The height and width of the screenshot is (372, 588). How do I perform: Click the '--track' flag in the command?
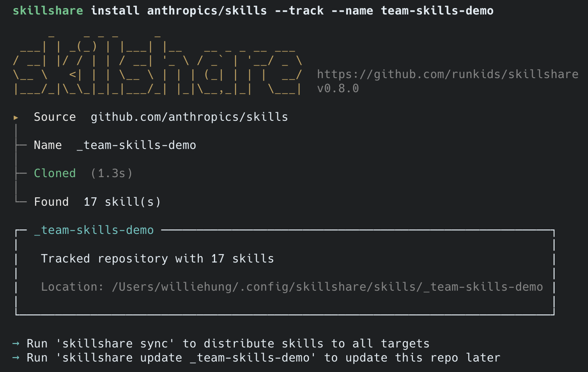click(x=299, y=10)
